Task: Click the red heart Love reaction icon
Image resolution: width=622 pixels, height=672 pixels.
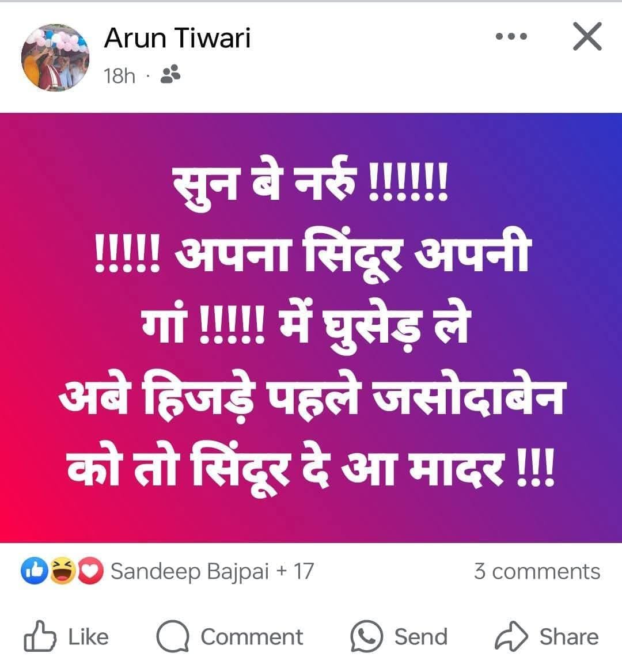Action: pos(90,571)
